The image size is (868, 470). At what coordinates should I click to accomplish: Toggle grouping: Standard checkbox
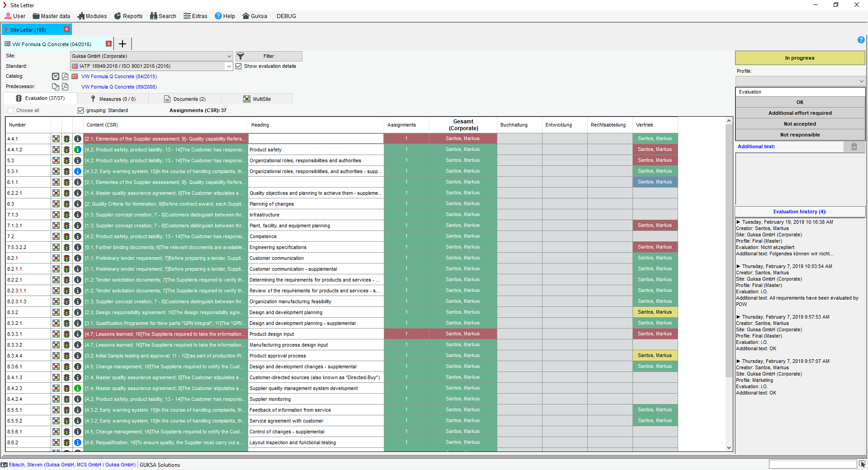tap(81, 110)
